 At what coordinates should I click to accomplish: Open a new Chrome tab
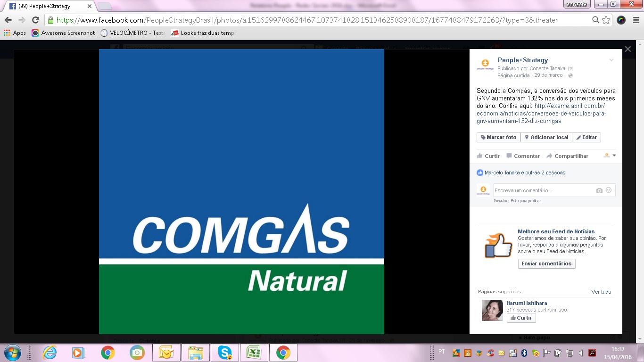tap(104, 6)
